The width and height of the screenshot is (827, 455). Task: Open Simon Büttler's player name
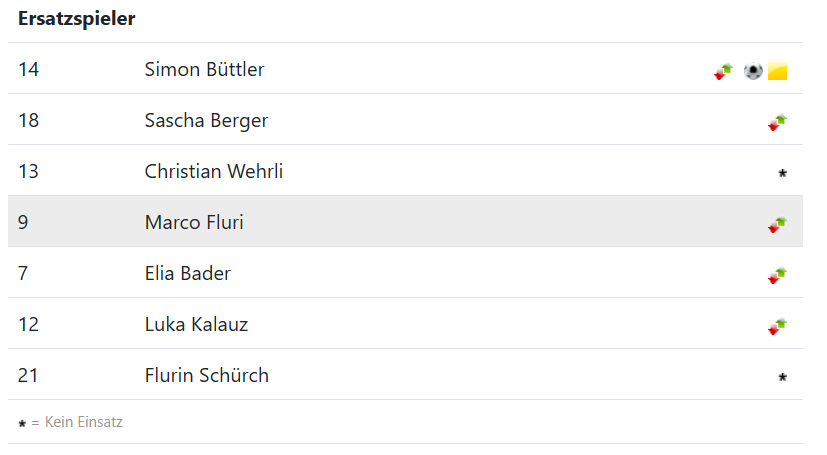(204, 69)
